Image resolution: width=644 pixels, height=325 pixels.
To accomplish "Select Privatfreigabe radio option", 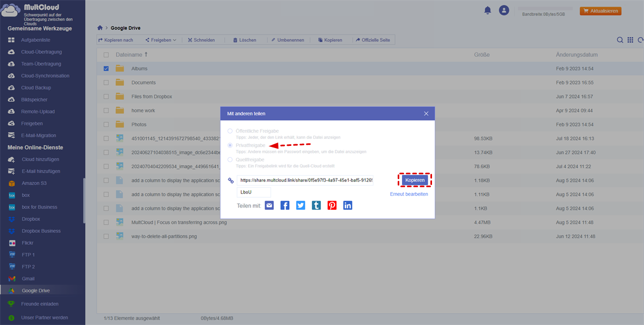I will click(x=230, y=145).
